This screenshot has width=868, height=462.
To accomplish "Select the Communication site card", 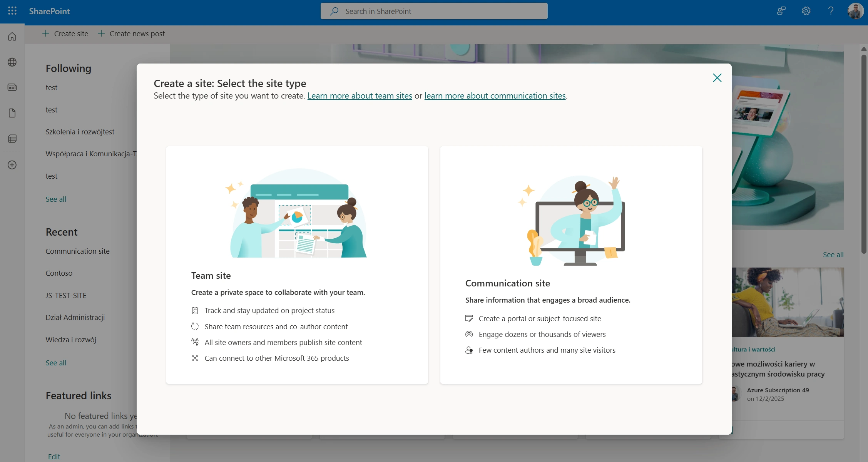I will click(x=571, y=265).
